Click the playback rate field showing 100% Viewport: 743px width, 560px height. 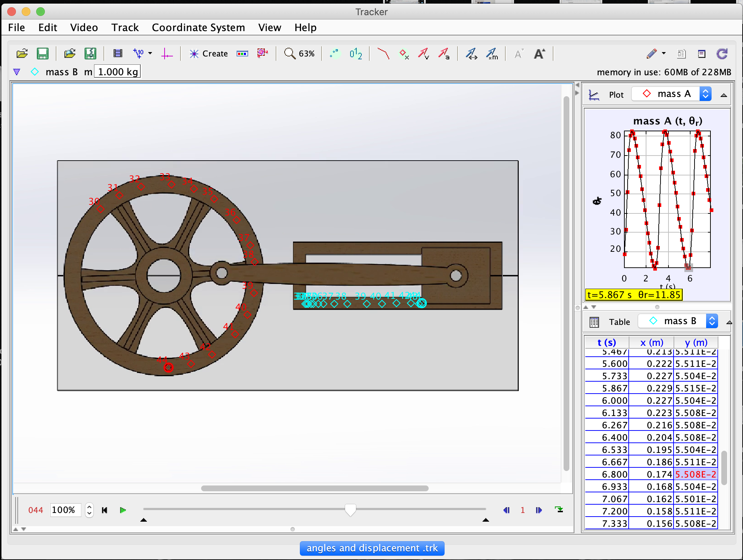click(65, 510)
